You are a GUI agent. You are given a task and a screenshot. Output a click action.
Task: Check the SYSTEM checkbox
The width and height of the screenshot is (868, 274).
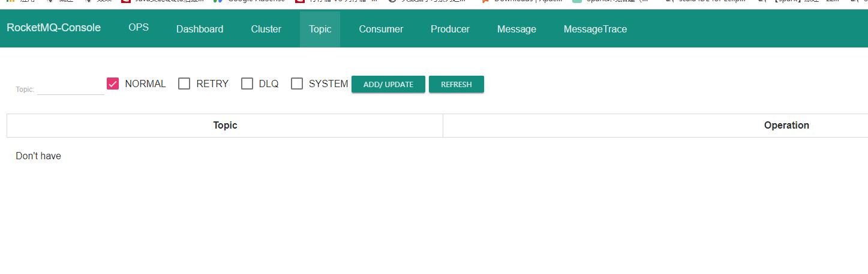[x=297, y=84]
